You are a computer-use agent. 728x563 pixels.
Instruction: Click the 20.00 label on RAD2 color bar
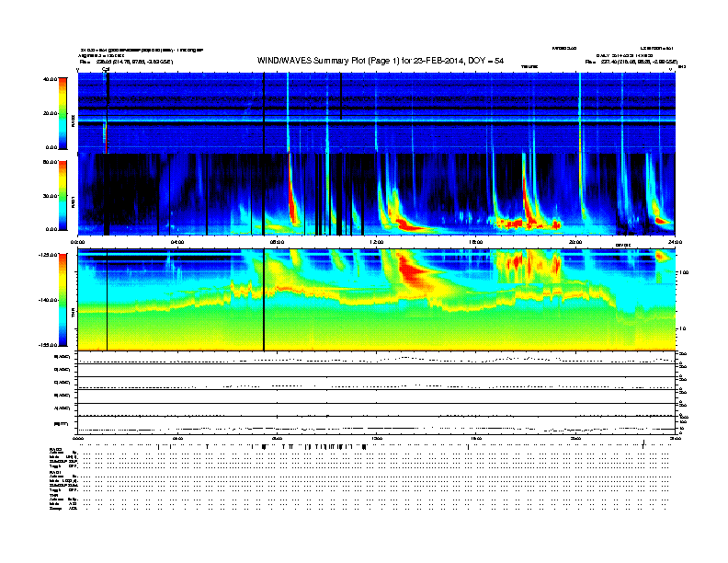click(50, 113)
